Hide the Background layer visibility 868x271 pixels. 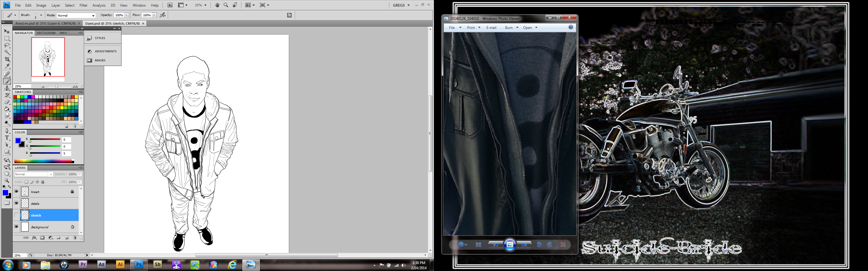(16, 227)
